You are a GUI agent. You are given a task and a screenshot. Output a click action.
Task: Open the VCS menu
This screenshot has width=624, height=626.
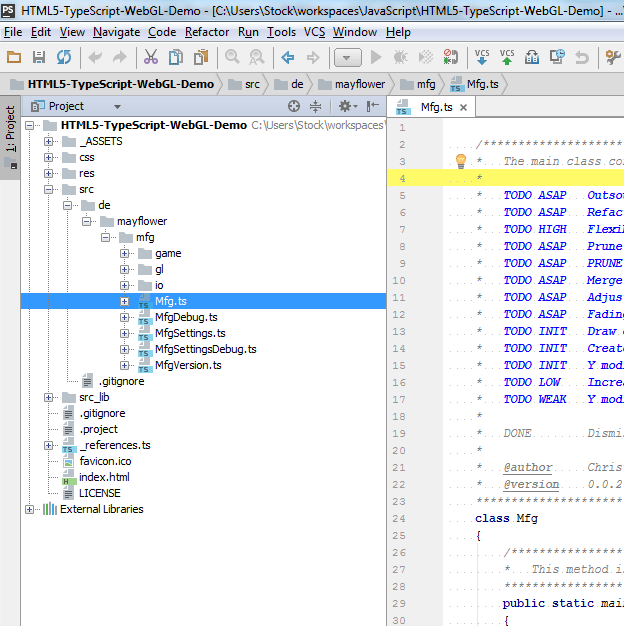point(314,32)
